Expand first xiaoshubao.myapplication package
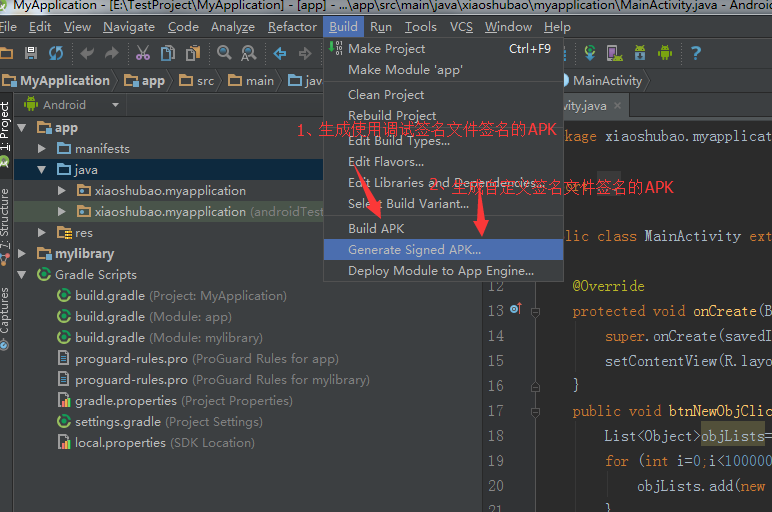 [62, 191]
